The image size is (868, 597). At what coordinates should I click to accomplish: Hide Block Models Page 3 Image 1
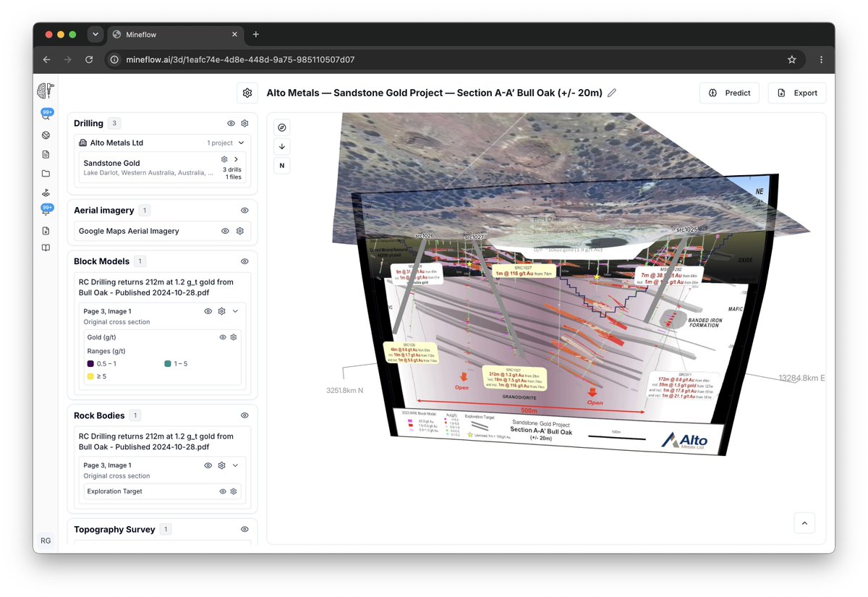pos(208,311)
